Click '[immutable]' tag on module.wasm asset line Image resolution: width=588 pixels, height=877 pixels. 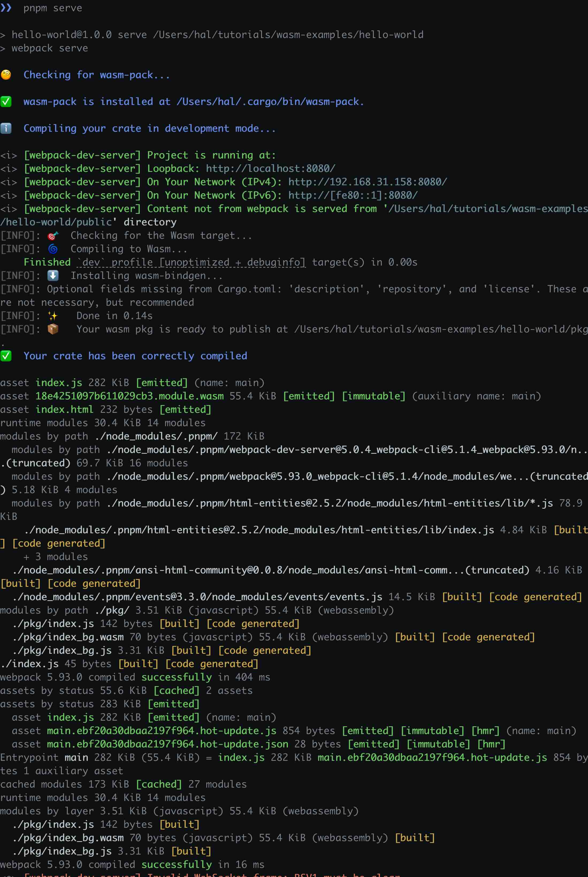tap(373, 396)
